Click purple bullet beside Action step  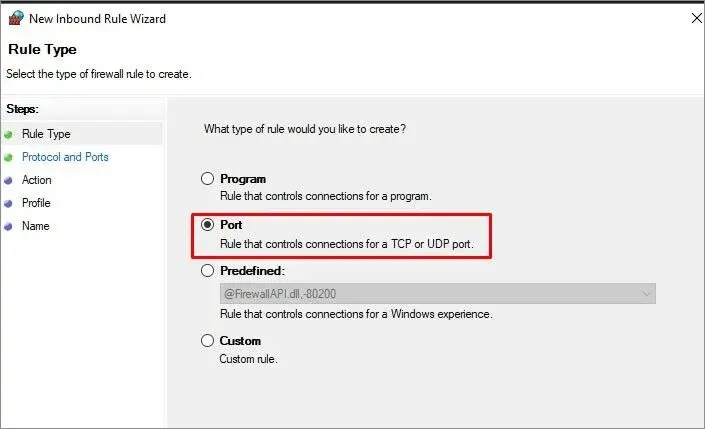pyautogui.click(x=8, y=180)
